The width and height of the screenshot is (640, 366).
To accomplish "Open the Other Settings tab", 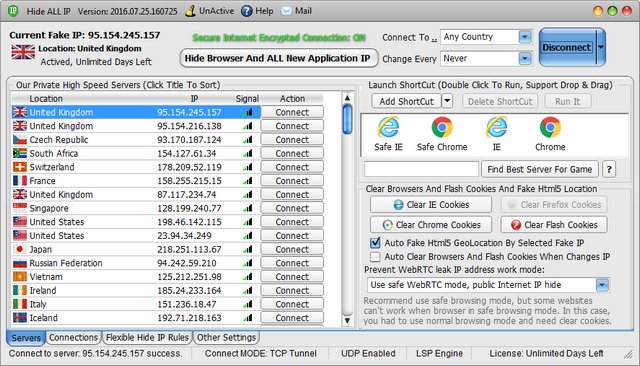I will pyautogui.click(x=226, y=337).
